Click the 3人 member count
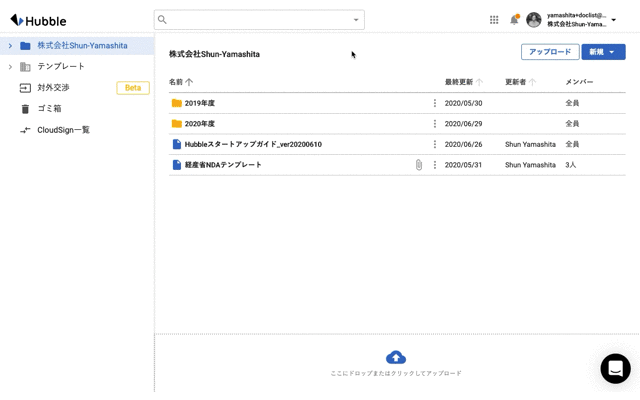This screenshot has width=640, height=400. pos(571,164)
